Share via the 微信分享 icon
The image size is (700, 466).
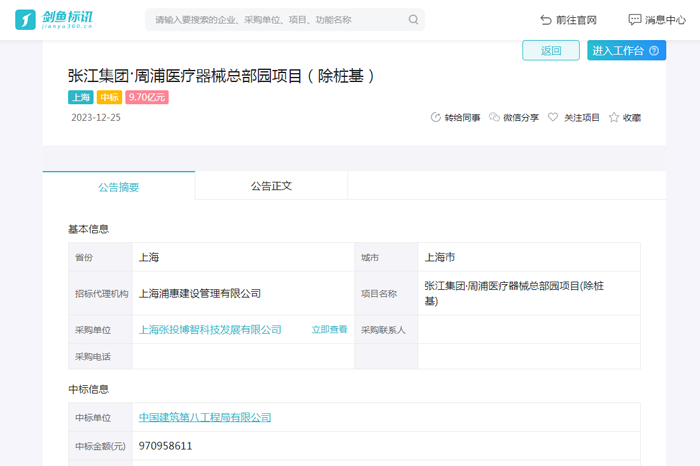click(494, 118)
